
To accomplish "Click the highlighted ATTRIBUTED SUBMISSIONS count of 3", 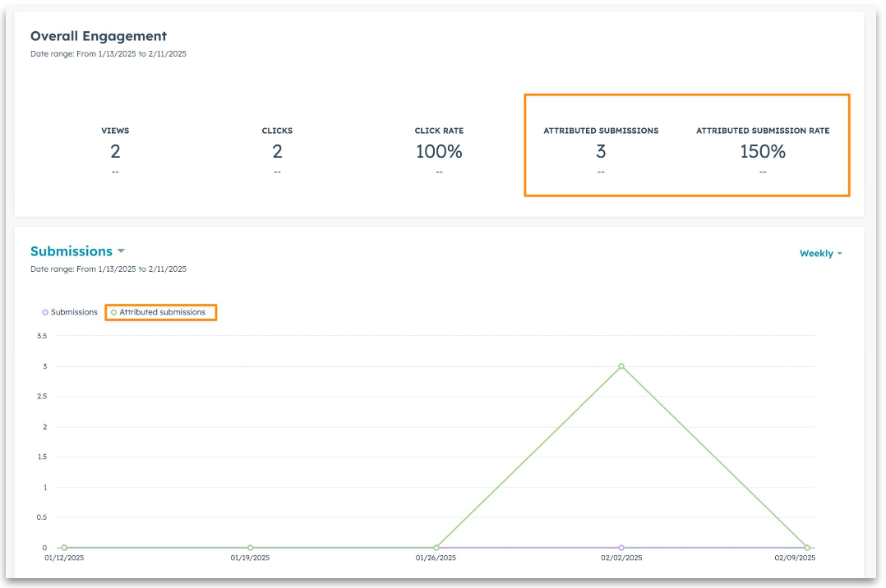I will tap(601, 151).
